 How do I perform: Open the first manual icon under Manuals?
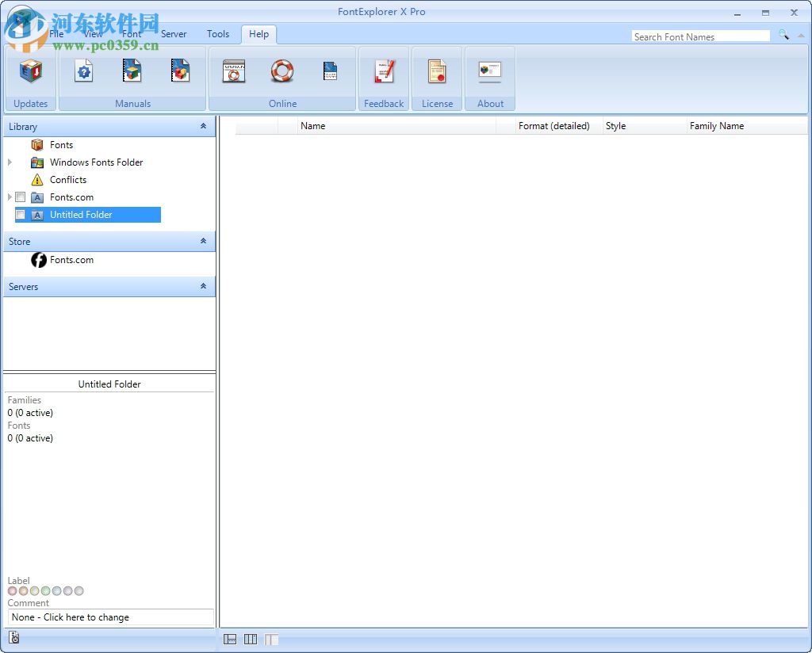pyautogui.click(x=83, y=71)
